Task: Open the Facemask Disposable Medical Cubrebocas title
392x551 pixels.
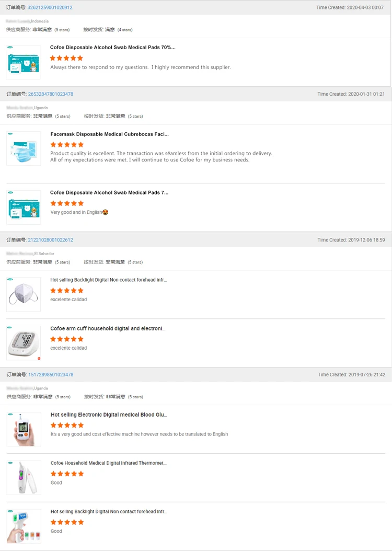Action: click(x=109, y=134)
